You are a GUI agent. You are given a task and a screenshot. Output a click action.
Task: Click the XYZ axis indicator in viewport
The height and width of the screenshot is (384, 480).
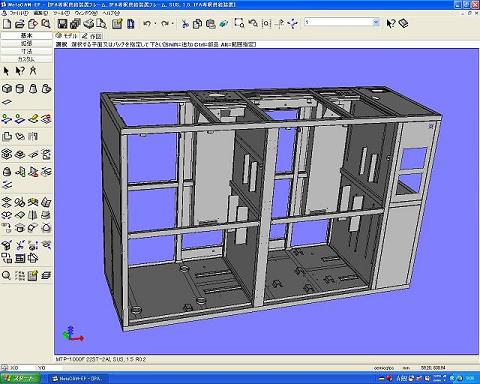coord(73,334)
